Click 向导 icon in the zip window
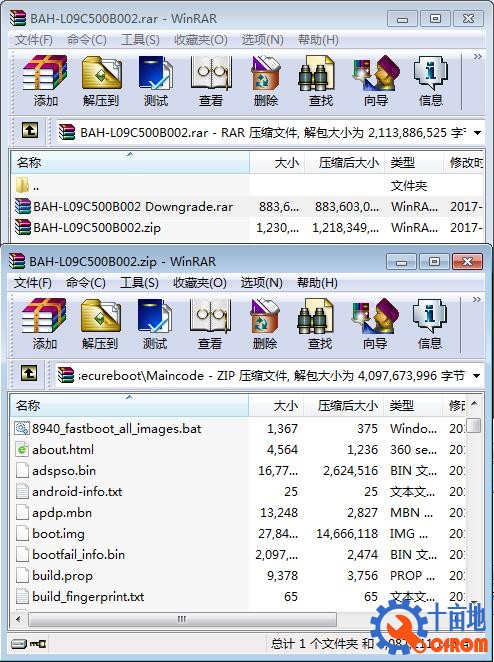This screenshot has height=662, width=494. [x=375, y=316]
